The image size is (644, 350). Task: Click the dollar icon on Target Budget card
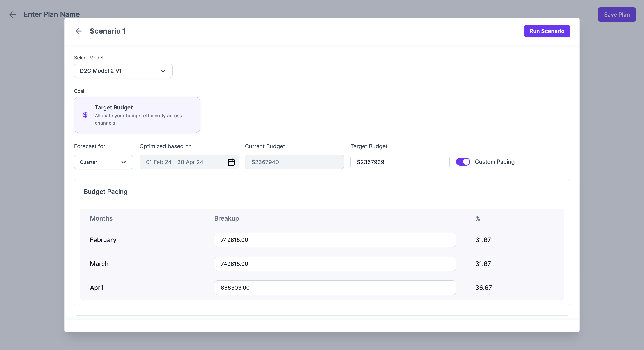coord(85,115)
